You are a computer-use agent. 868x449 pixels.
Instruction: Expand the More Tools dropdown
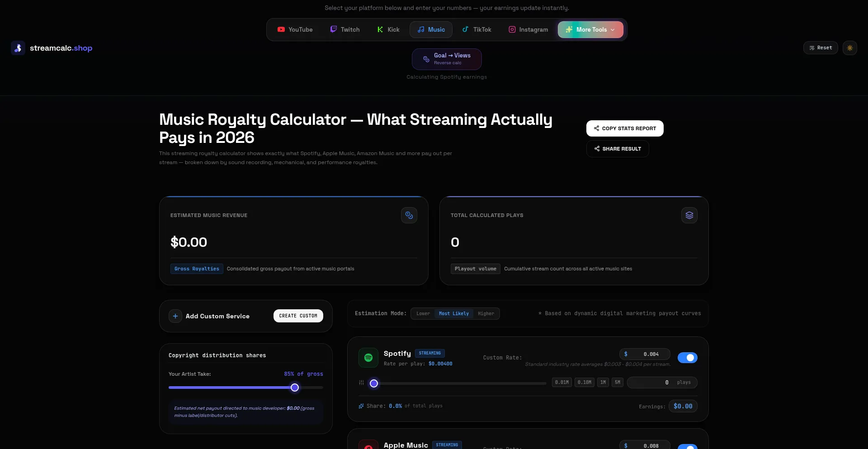pos(590,29)
